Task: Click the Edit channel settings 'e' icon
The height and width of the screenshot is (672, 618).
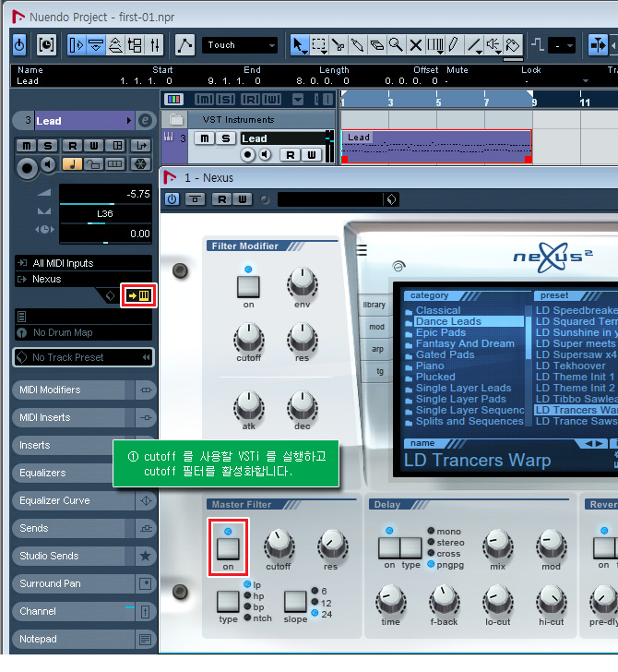Action: click(145, 121)
